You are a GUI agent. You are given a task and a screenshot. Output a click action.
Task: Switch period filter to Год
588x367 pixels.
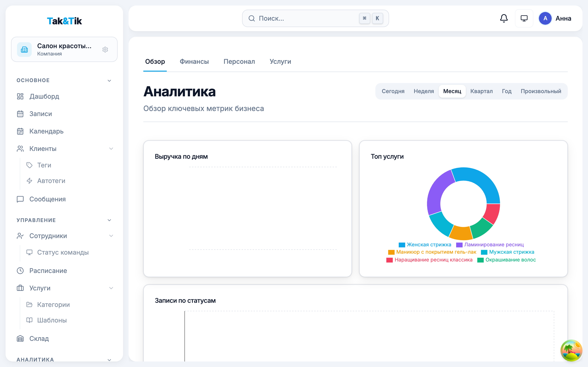[x=507, y=91]
